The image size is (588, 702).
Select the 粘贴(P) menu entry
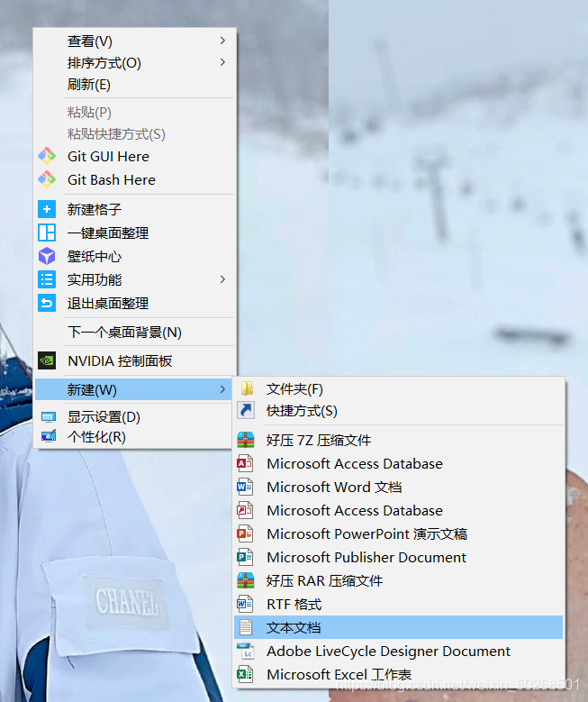click(x=89, y=112)
